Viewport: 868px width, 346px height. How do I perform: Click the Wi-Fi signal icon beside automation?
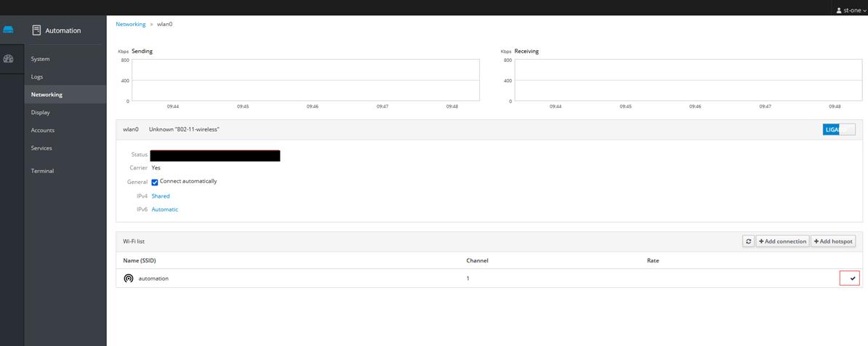click(x=129, y=278)
